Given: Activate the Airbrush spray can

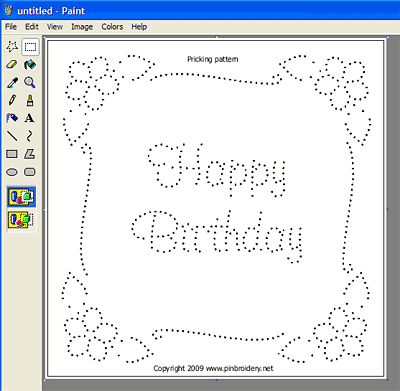Looking at the screenshot, I should point(12,118).
